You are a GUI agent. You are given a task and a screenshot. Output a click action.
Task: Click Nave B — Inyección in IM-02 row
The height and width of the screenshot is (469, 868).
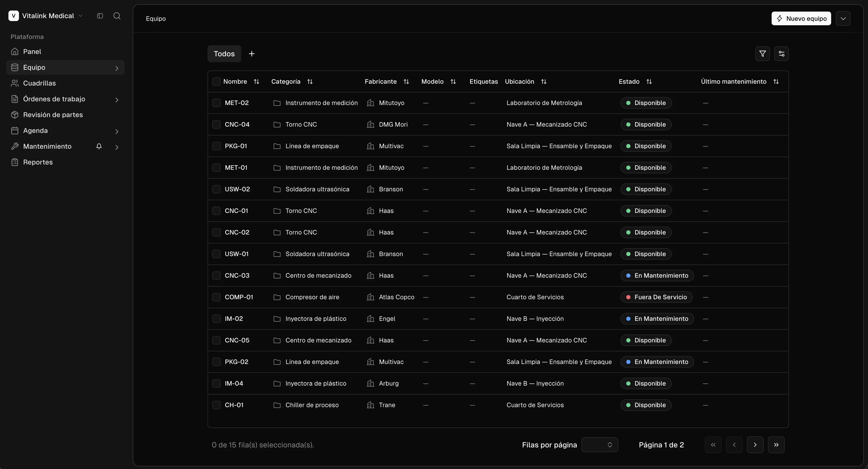(535, 319)
